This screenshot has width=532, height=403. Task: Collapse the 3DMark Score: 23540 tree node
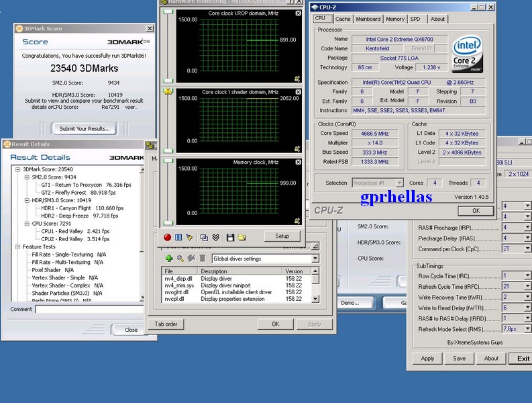[x=17, y=169]
